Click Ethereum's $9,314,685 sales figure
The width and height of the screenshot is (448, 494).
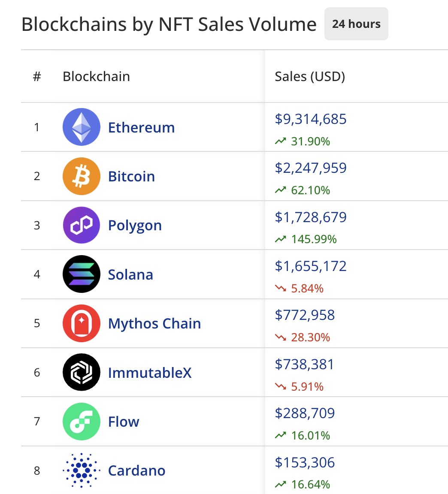point(311,119)
